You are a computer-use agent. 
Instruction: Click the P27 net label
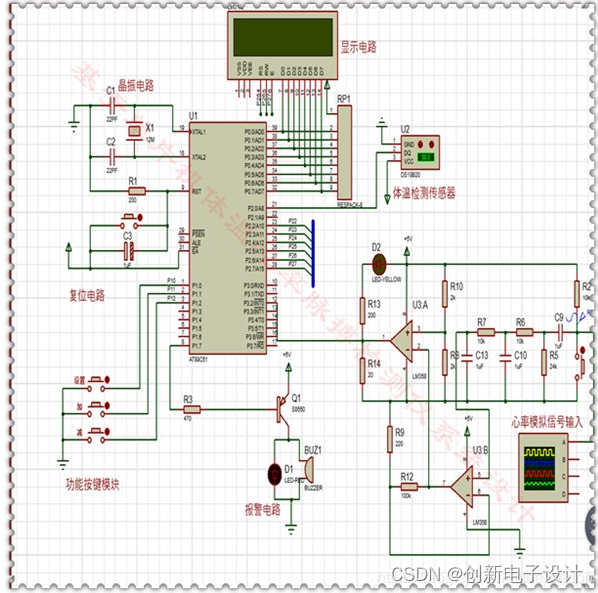[293, 264]
